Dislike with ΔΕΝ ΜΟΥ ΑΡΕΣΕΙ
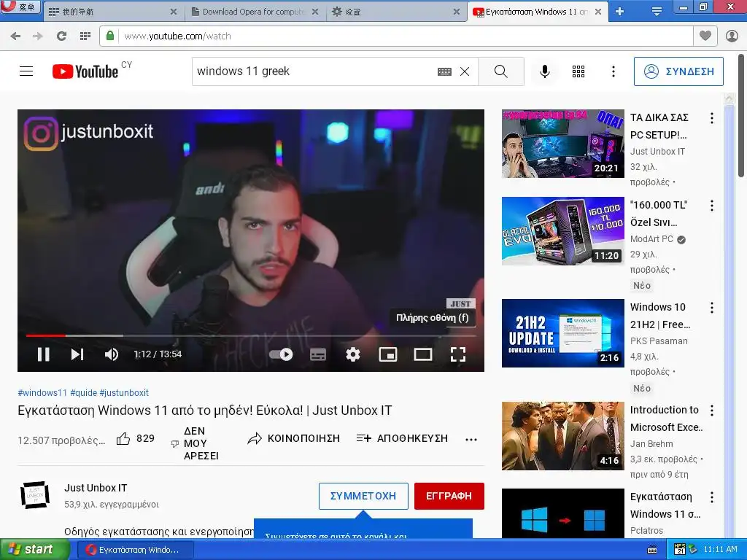747x560 pixels. (x=196, y=443)
